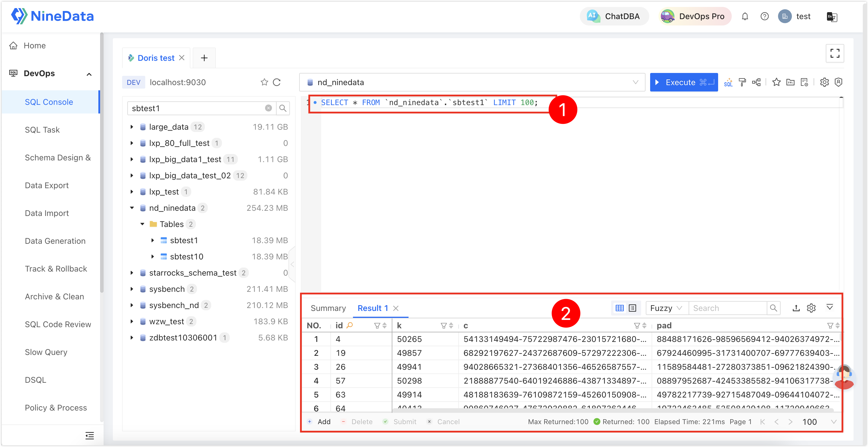Click the result search magnifier icon
The height and width of the screenshot is (447, 868).
(x=773, y=308)
